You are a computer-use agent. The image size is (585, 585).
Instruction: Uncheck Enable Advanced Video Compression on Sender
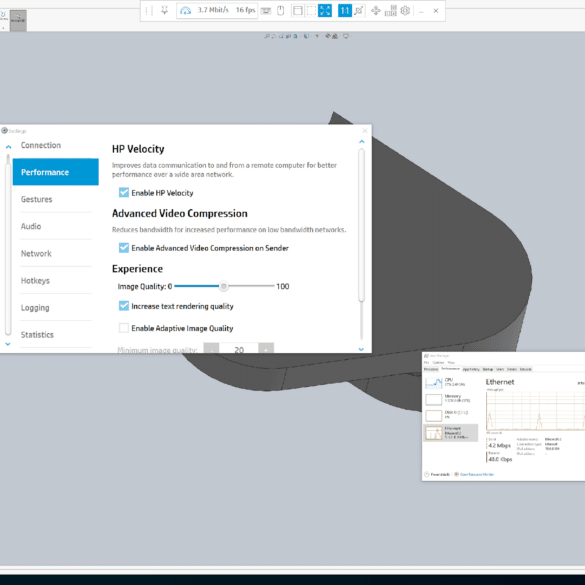pyautogui.click(x=124, y=248)
